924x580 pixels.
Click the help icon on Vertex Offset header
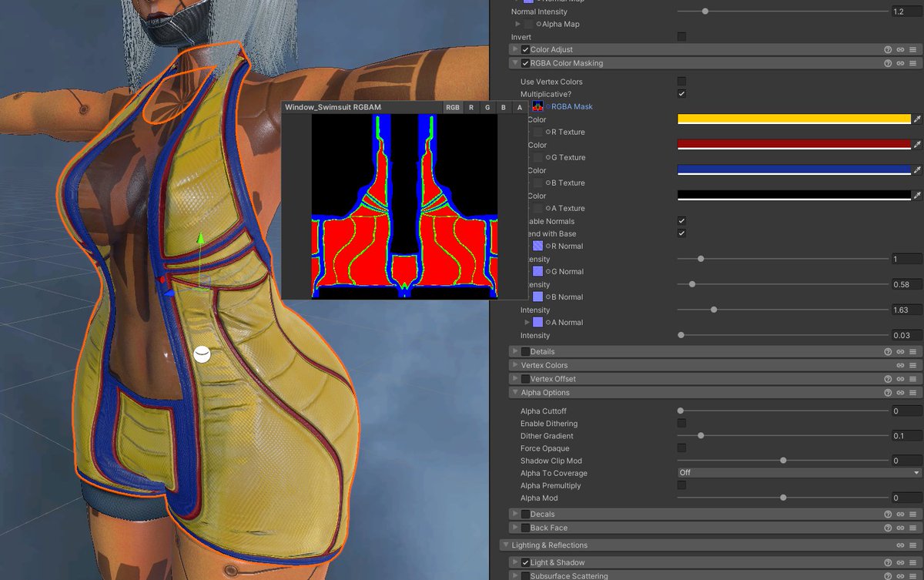[888, 379]
